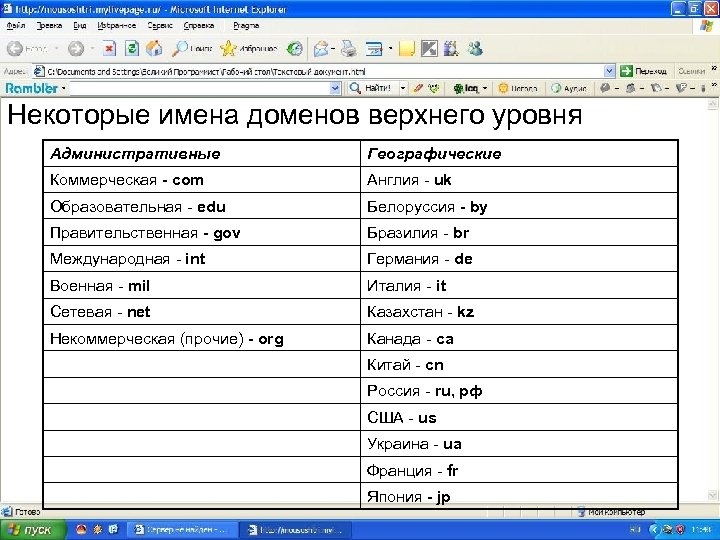The width and height of the screenshot is (720, 540).
Task: Click the Back navigation arrow
Action: pos(15,48)
